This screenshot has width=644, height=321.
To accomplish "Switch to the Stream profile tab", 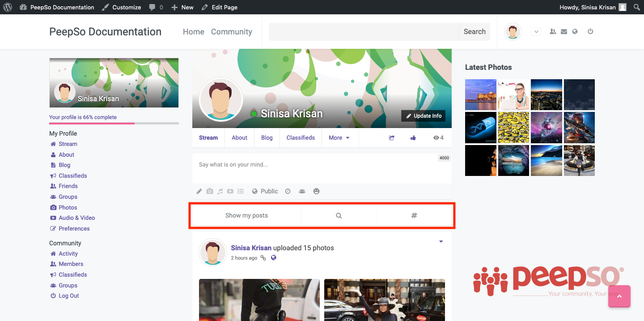I will (x=208, y=138).
